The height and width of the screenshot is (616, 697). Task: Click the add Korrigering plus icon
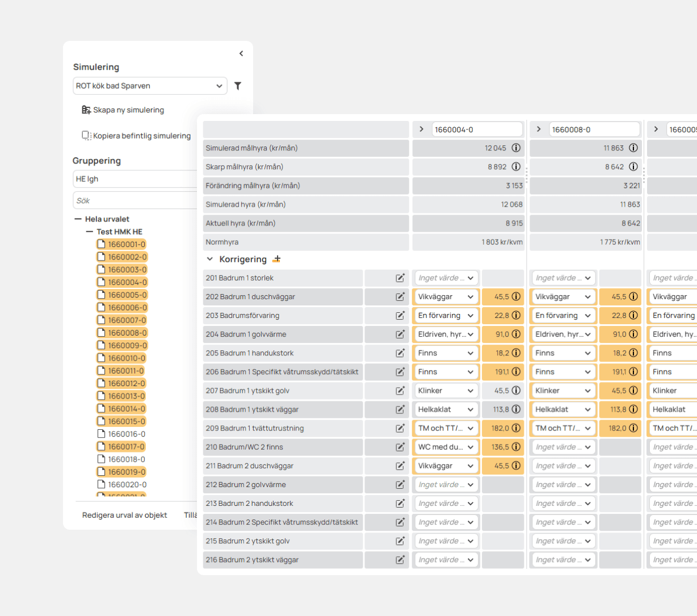pos(276,259)
